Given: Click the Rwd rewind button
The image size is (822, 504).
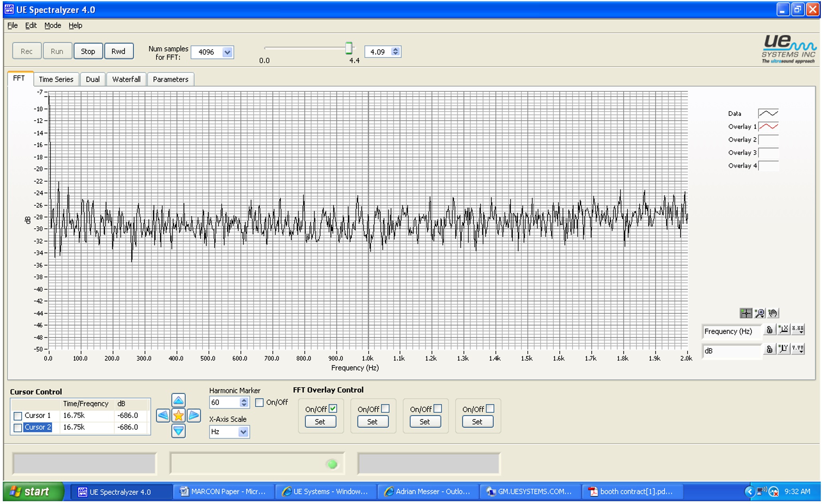Looking at the screenshot, I should [118, 51].
